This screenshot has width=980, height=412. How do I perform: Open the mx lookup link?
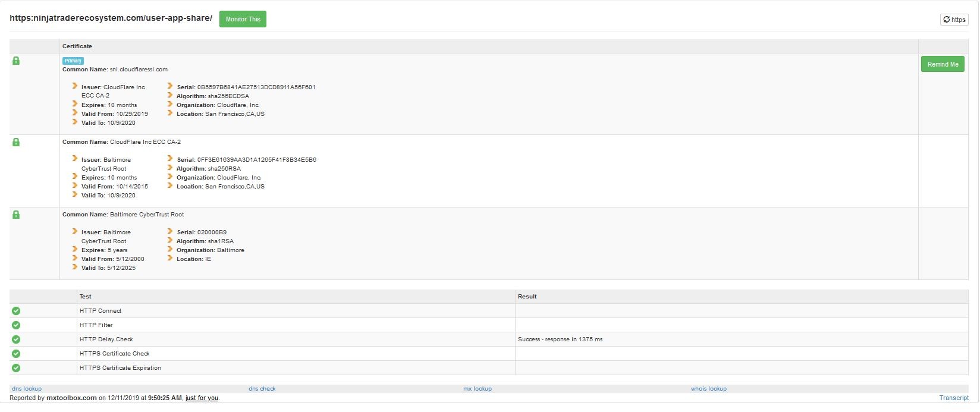478,389
